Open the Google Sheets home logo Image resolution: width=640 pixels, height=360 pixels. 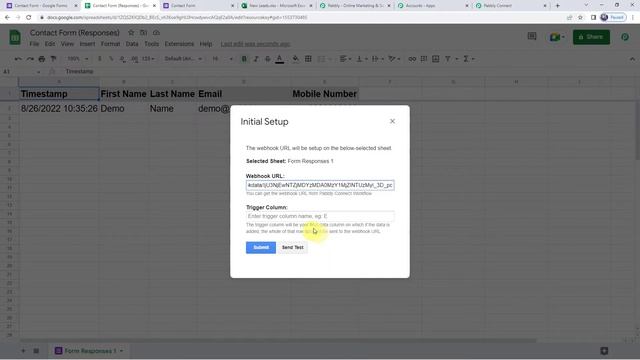click(15, 37)
